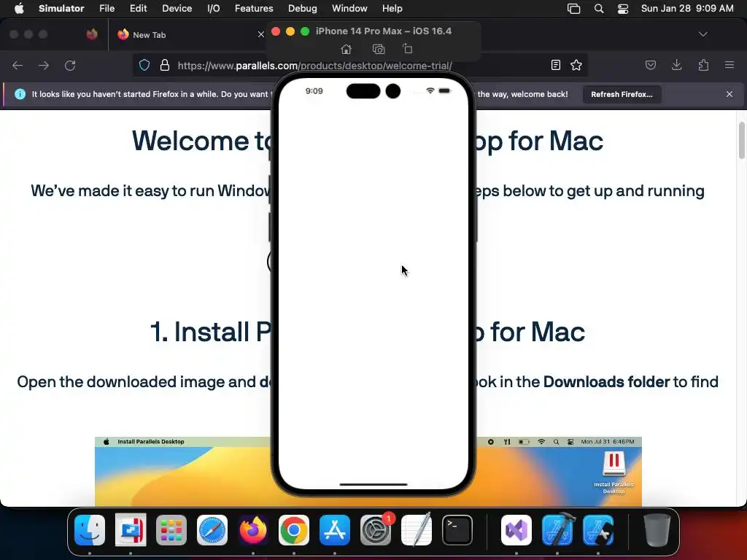Open Firefox application hamburger menu
Image resolution: width=747 pixels, height=560 pixels.
(729, 65)
